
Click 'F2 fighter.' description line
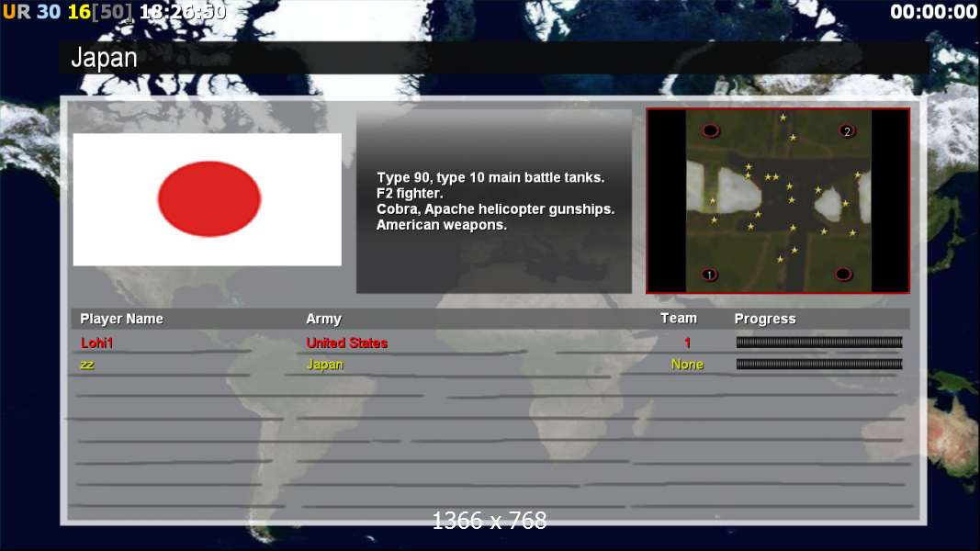point(410,193)
